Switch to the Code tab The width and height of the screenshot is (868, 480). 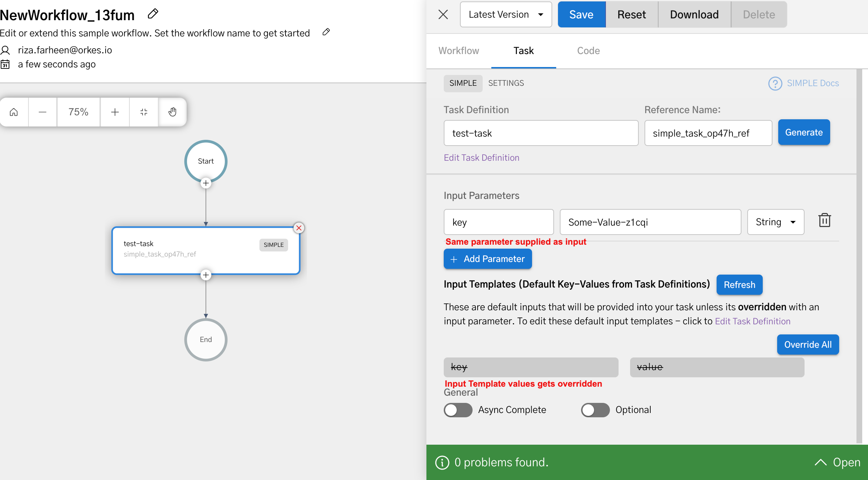(x=588, y=50)
